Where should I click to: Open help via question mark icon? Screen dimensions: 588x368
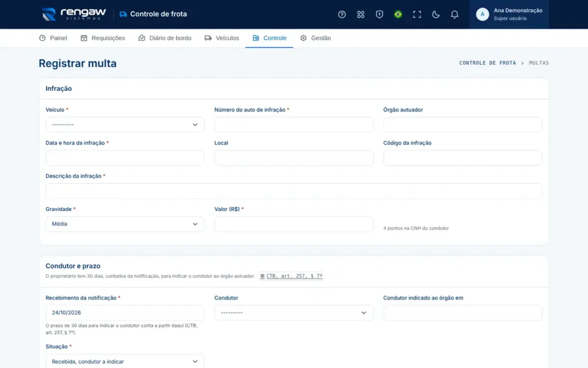click(342, 14)
